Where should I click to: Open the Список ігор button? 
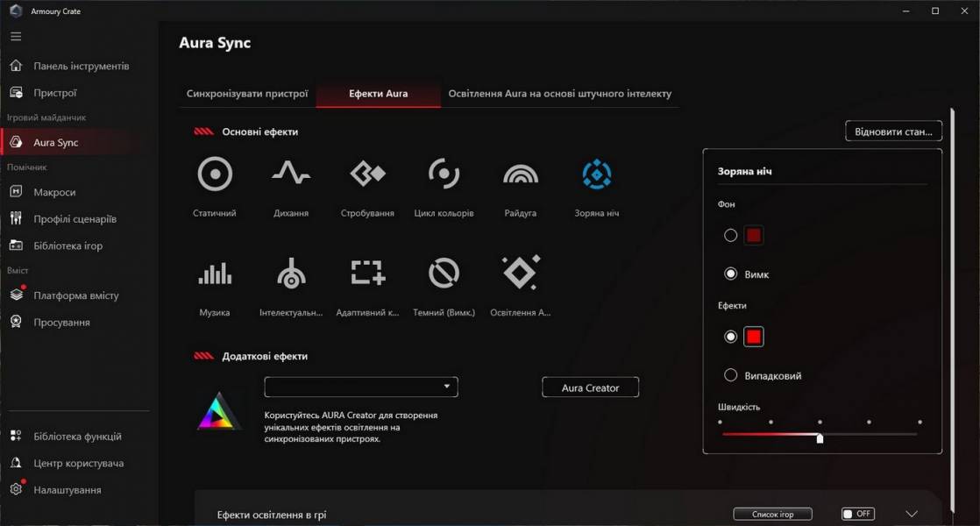773,514
